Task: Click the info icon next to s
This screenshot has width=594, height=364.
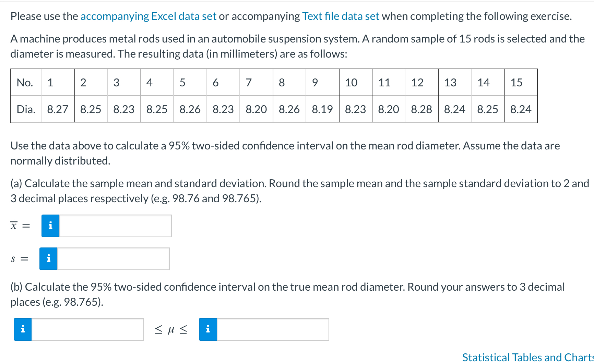Action: [48, 259]
